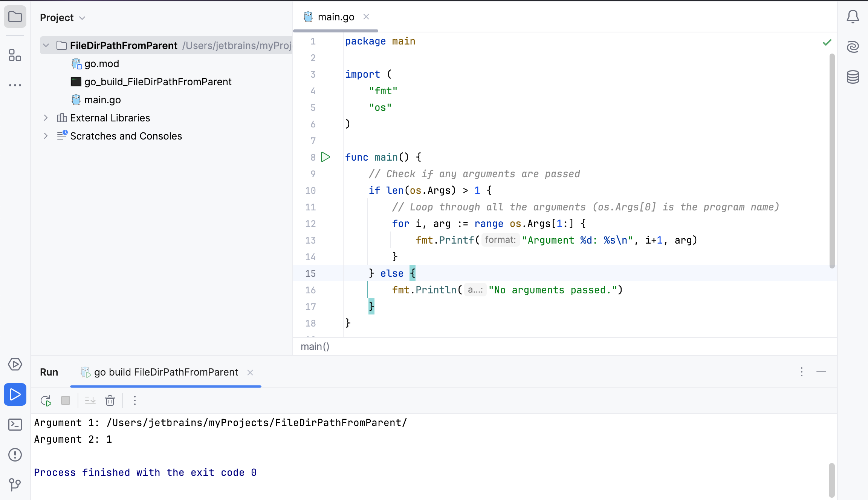Open the Notifications bell icon
The width and height of the screenshot is (868, 500).
[x=853, y=17]
